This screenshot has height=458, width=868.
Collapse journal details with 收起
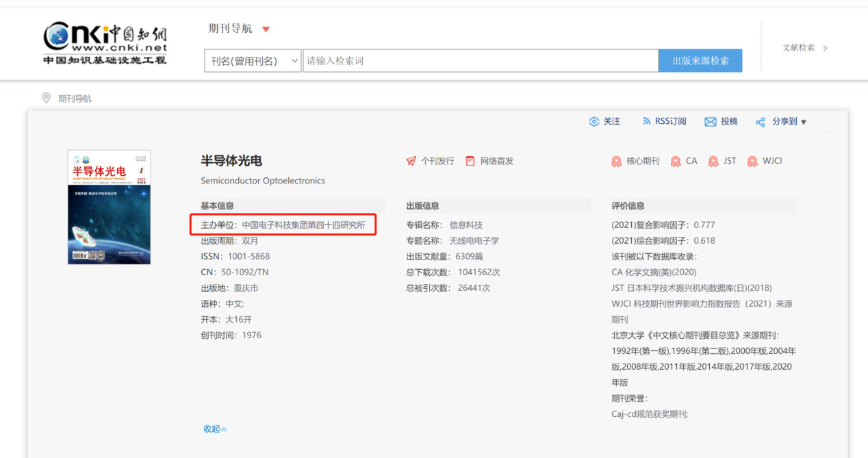tap(215, 429)
